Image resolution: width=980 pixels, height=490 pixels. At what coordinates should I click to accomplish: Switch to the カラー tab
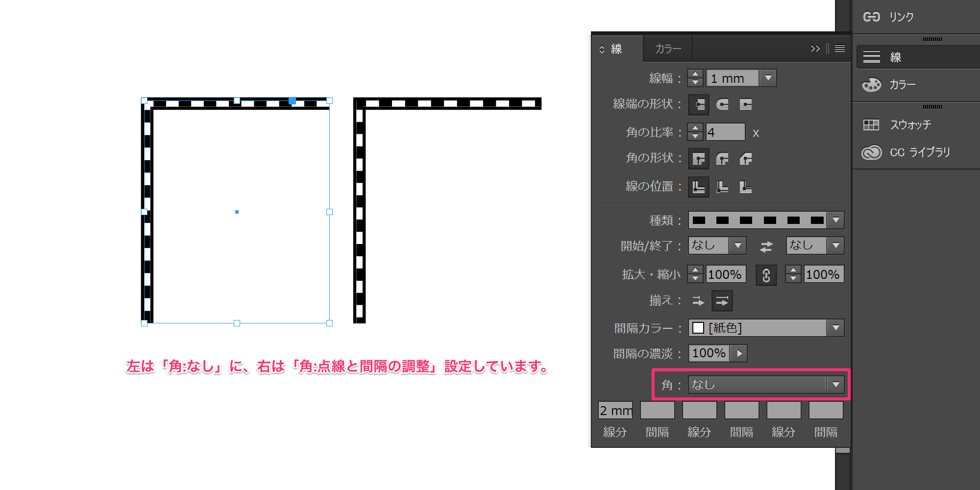[668, 49]
